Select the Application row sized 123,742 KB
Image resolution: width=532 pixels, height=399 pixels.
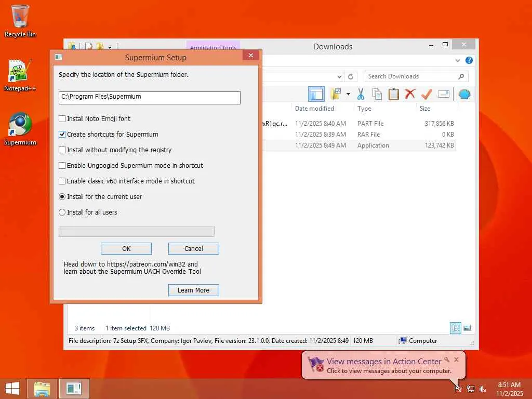point(358,145)
